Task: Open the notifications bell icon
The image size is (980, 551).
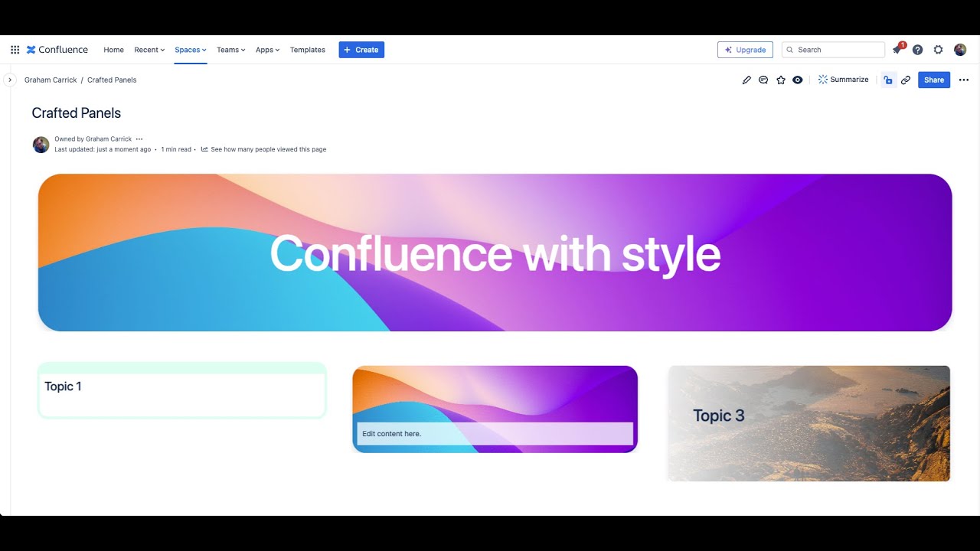Action: point(897,50)
